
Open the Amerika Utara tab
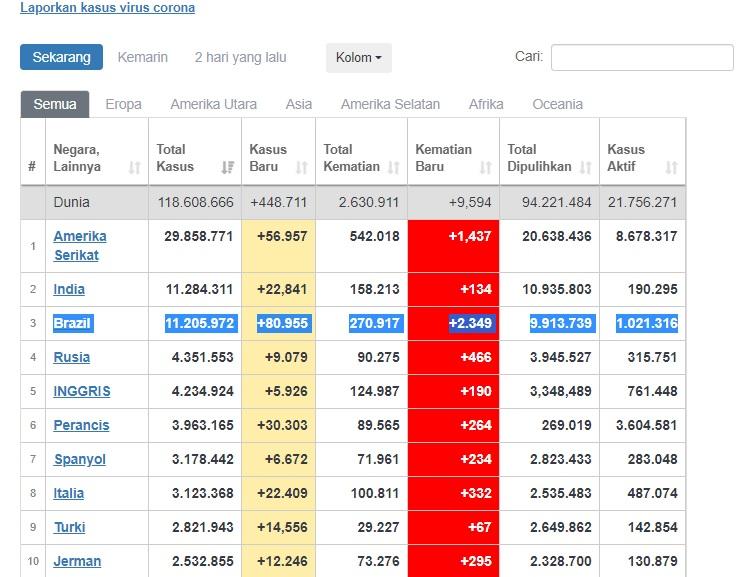click(x=213, y=104)
